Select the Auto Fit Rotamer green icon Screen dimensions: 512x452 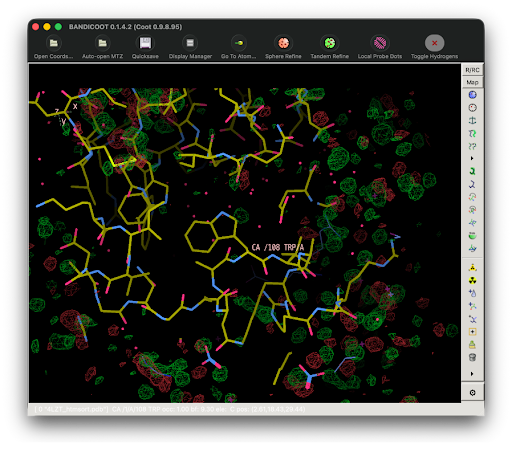[x=472, y=171]
